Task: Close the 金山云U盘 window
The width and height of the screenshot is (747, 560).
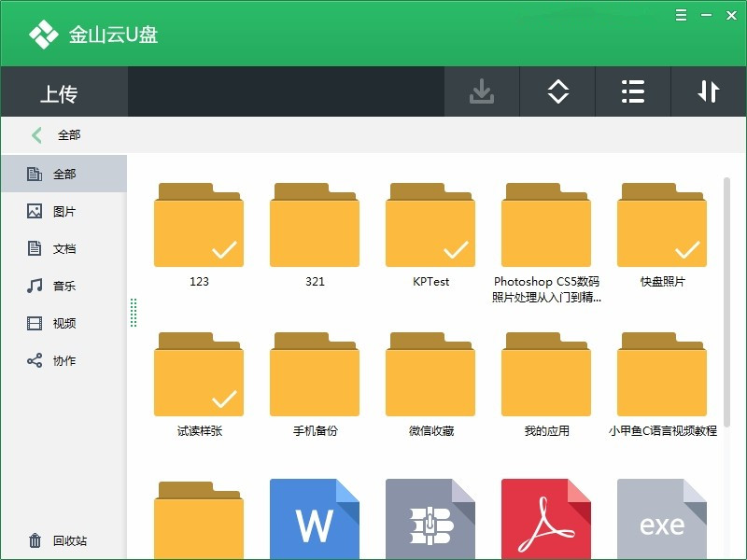Action: point(731,15)
